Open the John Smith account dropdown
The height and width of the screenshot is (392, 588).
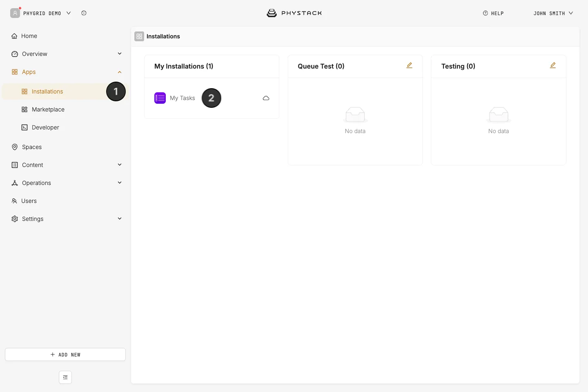553,13
